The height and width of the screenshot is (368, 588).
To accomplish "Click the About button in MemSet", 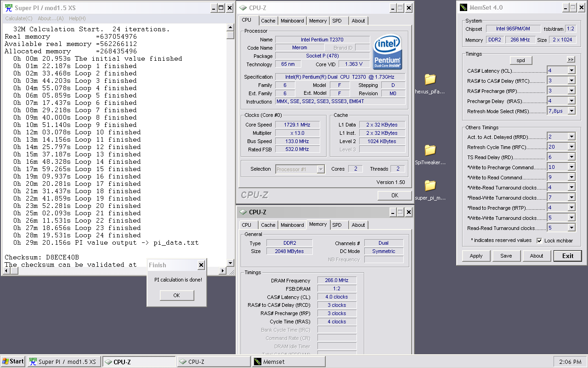I will tap(537, 256).
